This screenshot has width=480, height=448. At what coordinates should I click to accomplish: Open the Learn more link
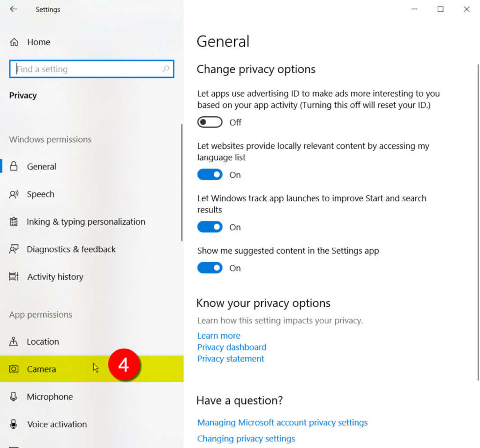tap(218, 336)
